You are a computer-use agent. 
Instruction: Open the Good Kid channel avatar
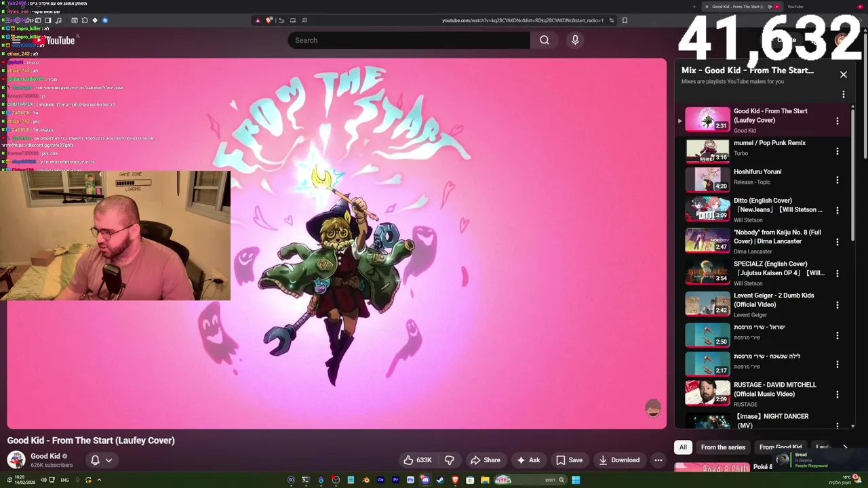point(16,460)
